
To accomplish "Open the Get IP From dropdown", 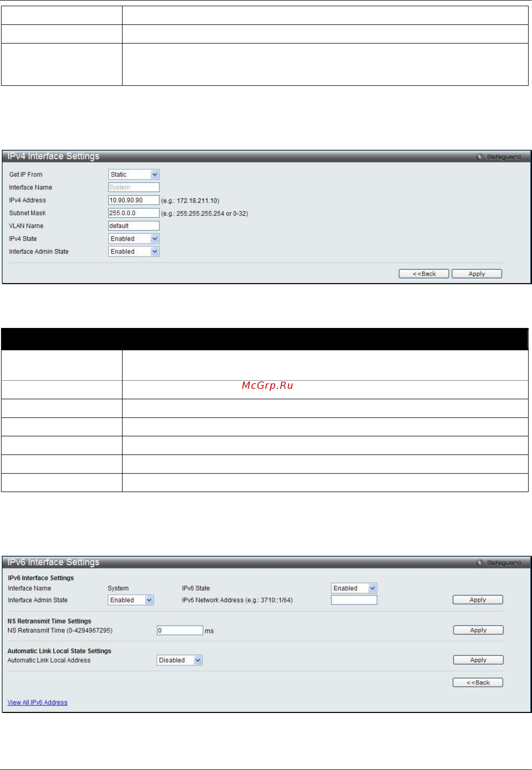I will 134,174.
